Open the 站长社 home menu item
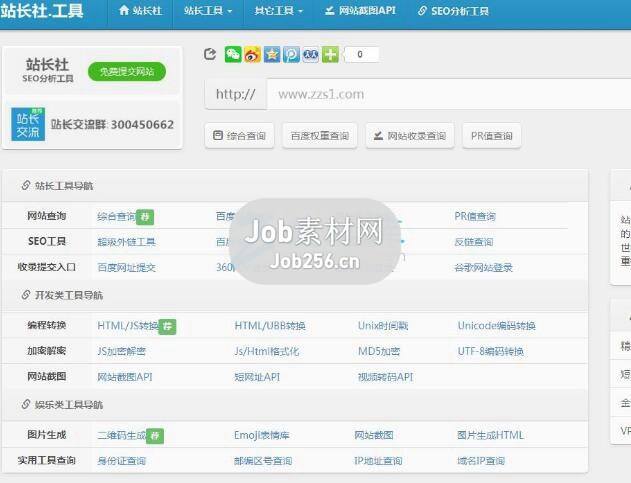631x483 pixels. coord(140,11)
